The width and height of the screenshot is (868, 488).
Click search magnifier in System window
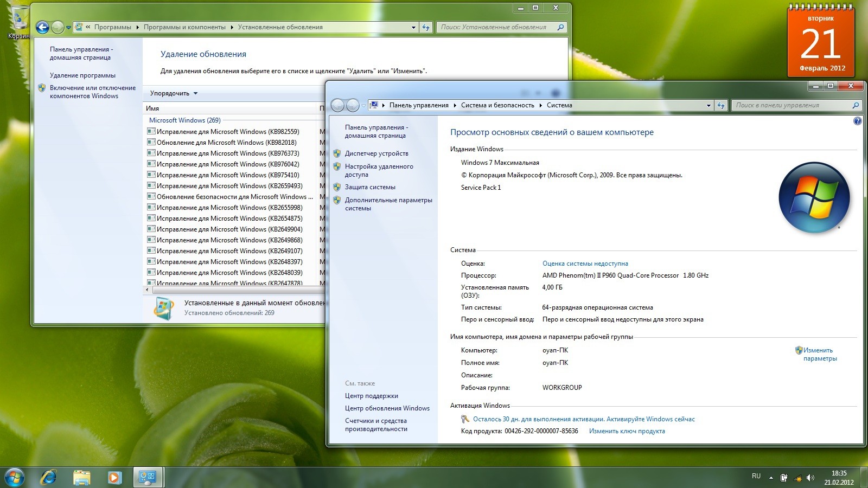[856, 105]
